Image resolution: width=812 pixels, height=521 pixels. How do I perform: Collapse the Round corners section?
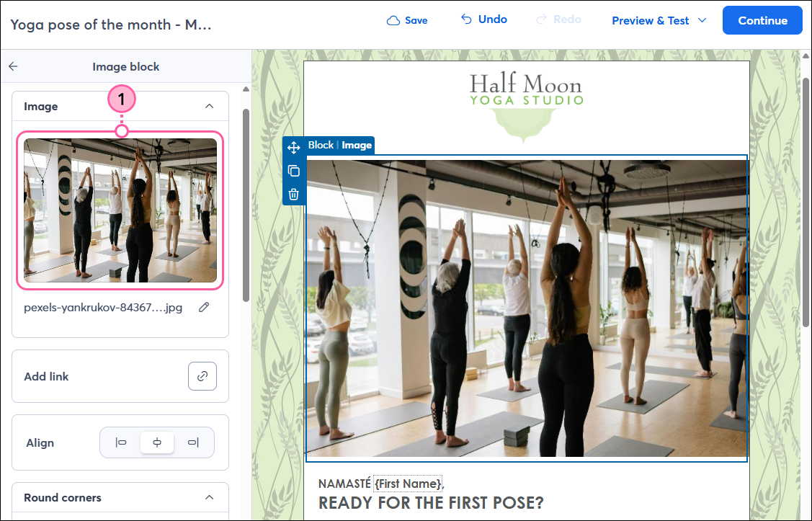[x=209, y=497]
